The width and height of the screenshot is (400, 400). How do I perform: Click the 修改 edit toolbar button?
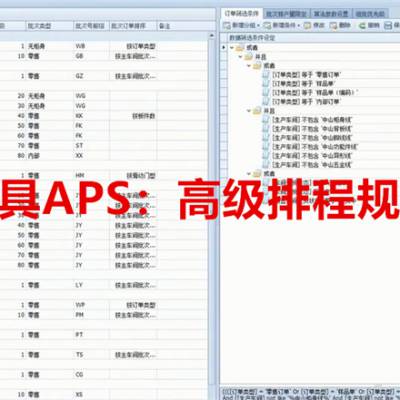click(314, 25)
